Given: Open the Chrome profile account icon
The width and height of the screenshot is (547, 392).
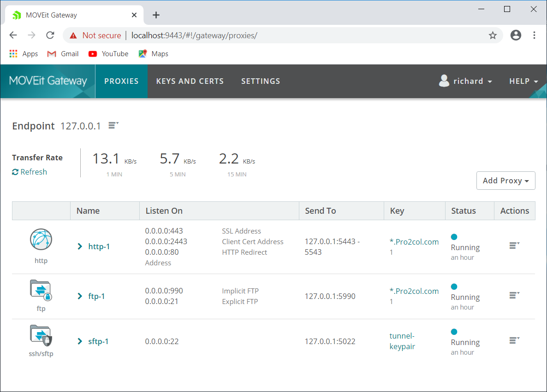Looking at the screenshot, I should [x=516, y=35].
